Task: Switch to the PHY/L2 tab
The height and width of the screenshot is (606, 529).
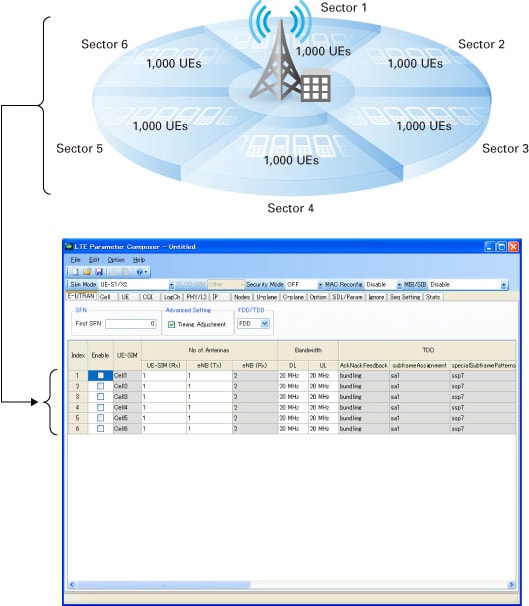Action: coord(197,297)
